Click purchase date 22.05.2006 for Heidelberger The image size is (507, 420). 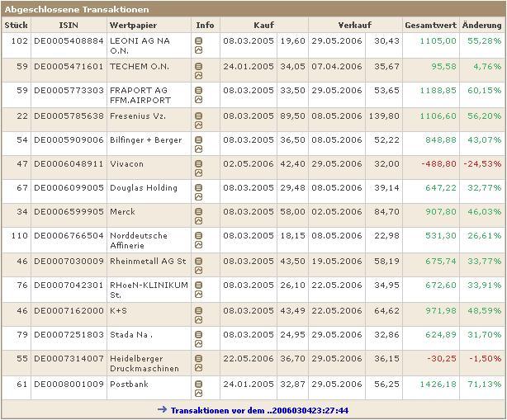pyautogui.click(x=249, y=359)
